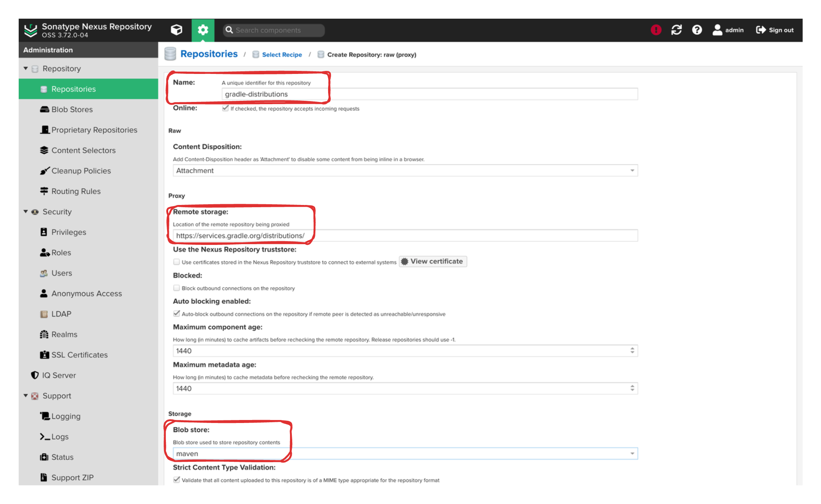Toggle the Online checkbox
The image size is (821, 504).
tap(225, 108)
